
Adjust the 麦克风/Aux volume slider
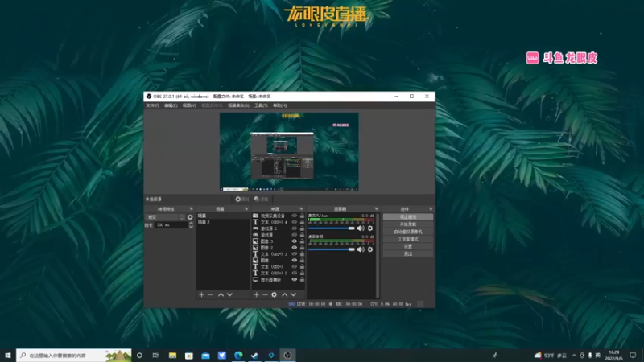pos(331,228)
